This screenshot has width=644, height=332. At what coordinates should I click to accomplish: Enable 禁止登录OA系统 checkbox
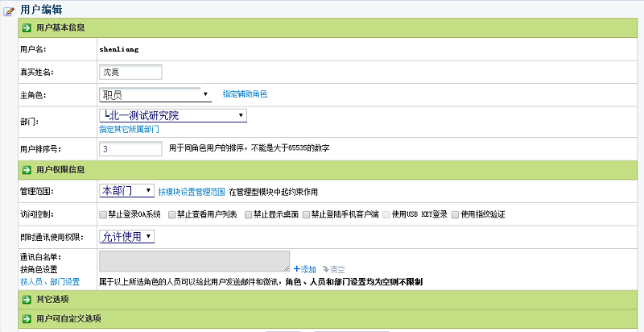tap(103, 214)
